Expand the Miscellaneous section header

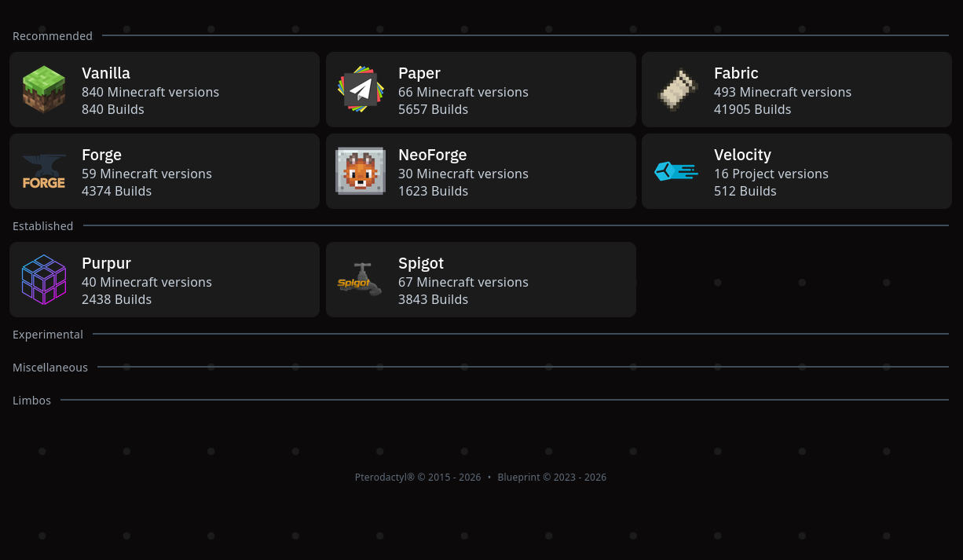tap(50, 368)
